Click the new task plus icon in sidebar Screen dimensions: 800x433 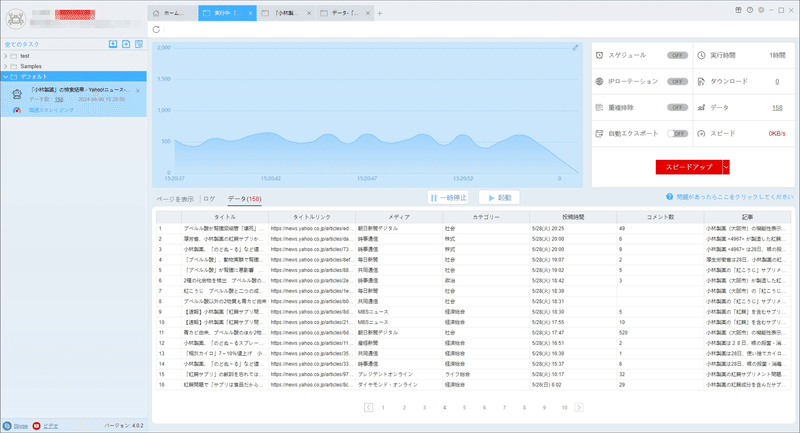coord(126,44)
